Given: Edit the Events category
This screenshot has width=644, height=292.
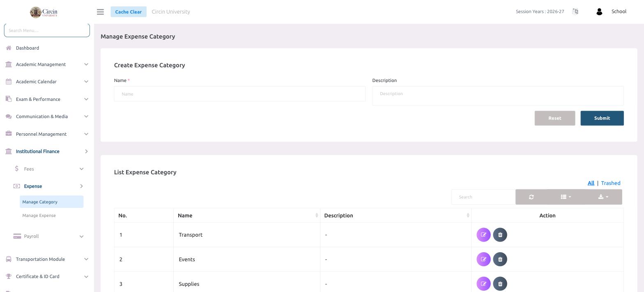Looking at the screenshot, I should point(483,259).
